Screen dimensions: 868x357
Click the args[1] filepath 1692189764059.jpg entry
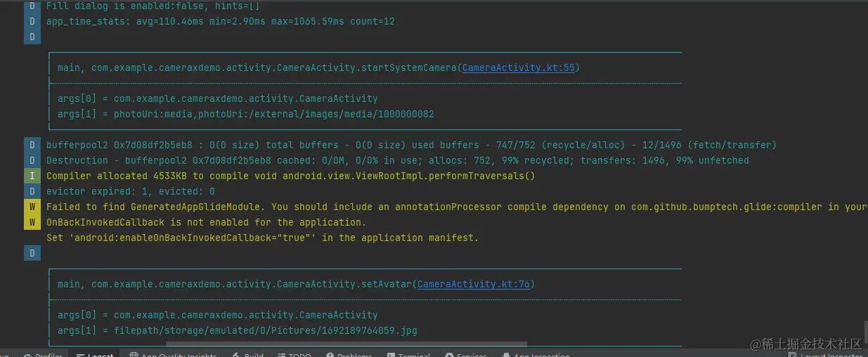coord(238,330)
